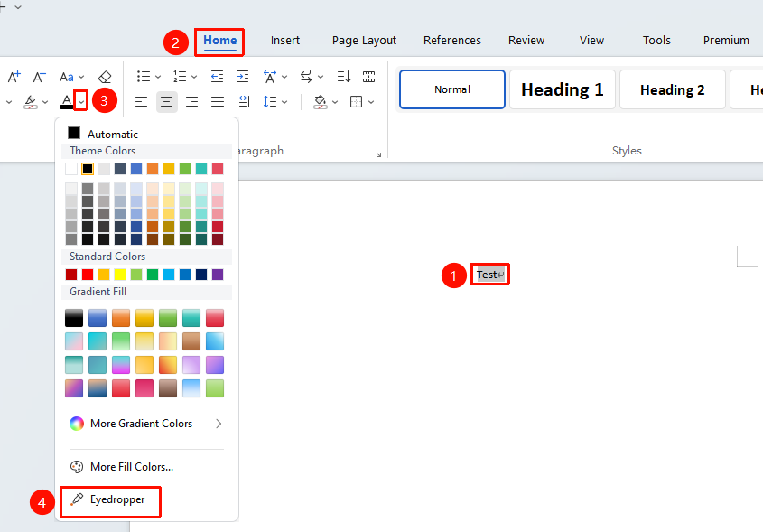Choose purple swatch in Standard Colors

point(218,275)
